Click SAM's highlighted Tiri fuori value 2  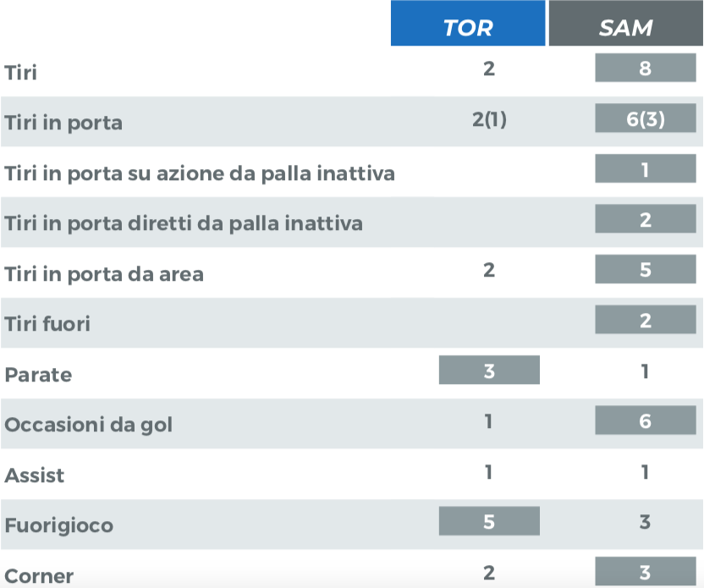(x=645, y=320)
